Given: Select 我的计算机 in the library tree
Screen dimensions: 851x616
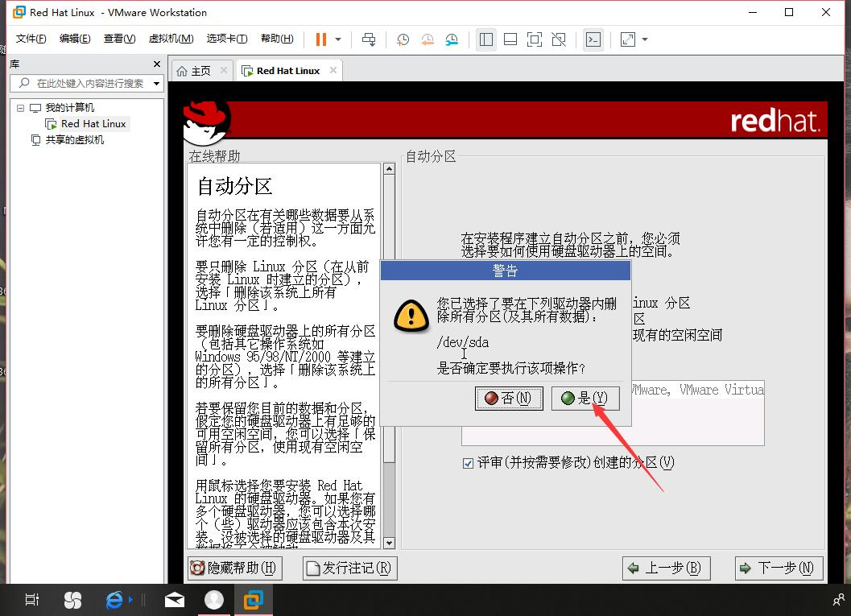Looking at the screenshot, I should pyautogui.click(x=69, y=107).
